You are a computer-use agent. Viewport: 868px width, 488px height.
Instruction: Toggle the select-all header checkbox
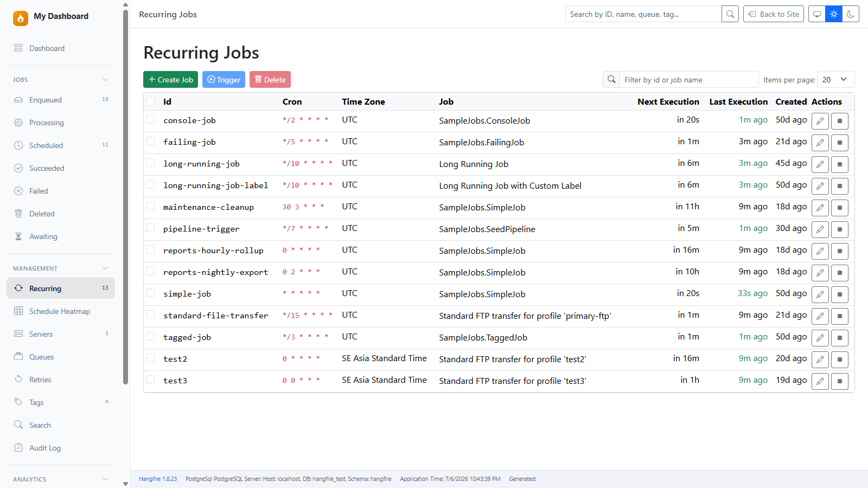150,101
